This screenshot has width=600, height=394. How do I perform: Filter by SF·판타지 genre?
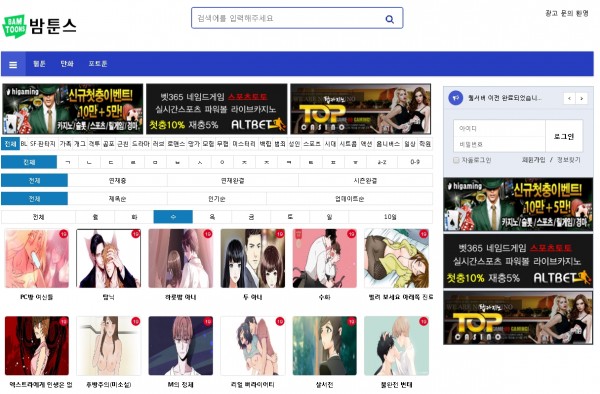[43, 144]
